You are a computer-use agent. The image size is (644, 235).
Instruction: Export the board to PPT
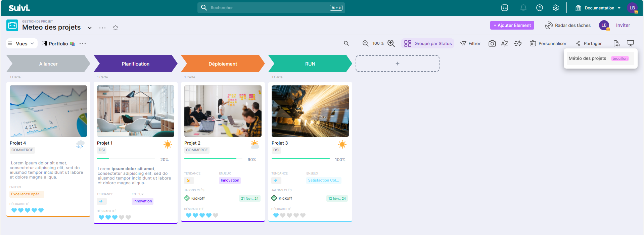coord(616,43)
